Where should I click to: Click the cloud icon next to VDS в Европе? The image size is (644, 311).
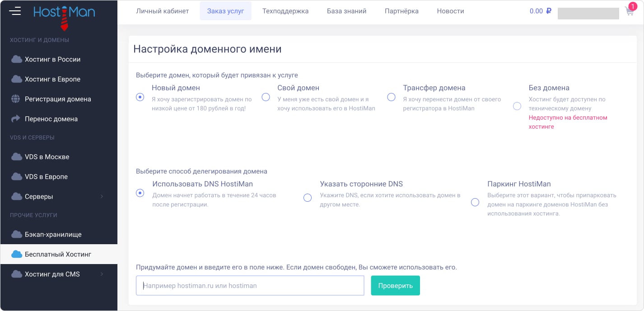(17, 176)
